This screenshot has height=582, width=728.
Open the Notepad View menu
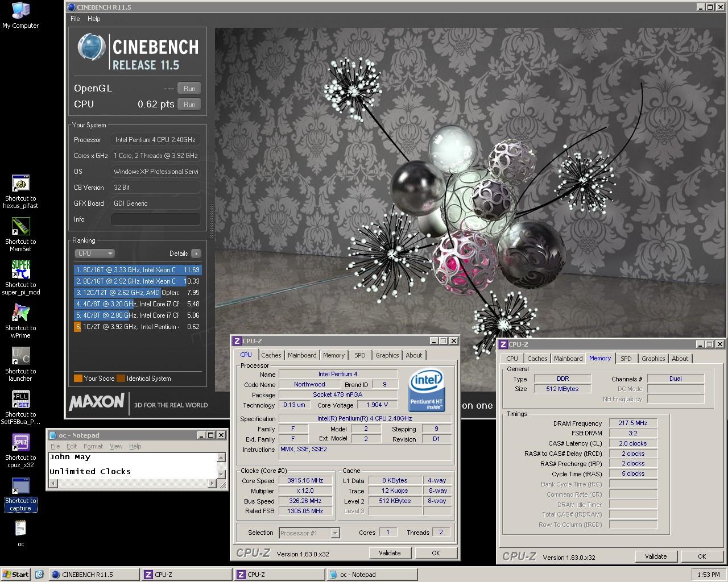(x=116, y=446)
